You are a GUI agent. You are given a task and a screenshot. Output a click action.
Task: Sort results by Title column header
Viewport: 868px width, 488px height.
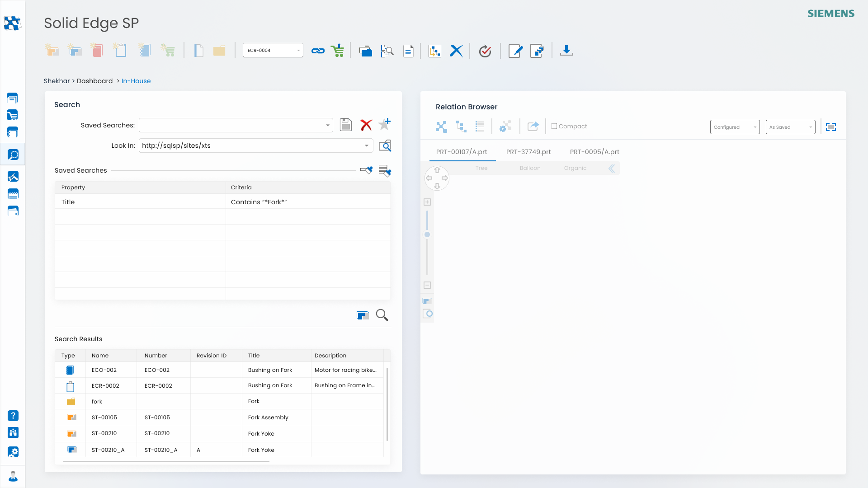pos(276,356)
